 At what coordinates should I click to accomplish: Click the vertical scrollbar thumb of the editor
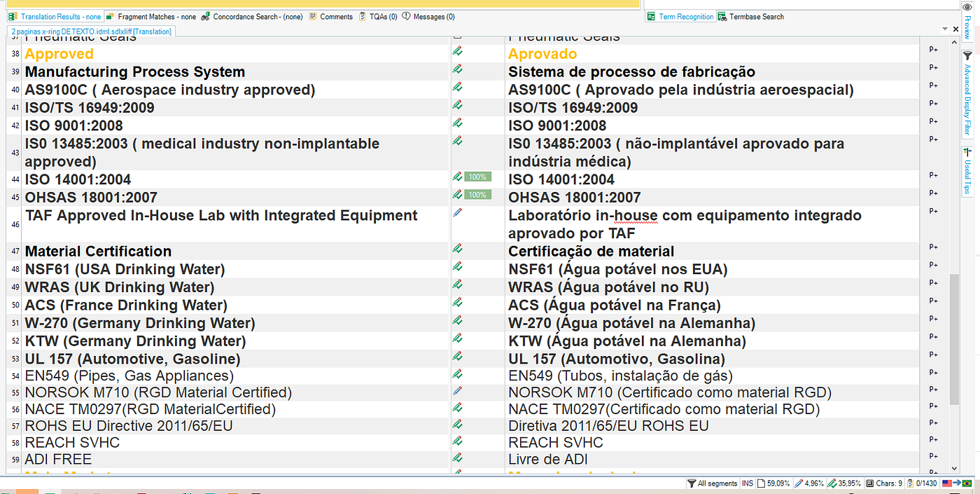pos(954,339)
